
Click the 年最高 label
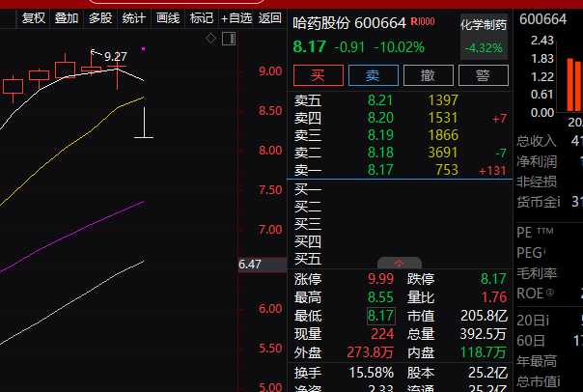[x=537, y=361]
